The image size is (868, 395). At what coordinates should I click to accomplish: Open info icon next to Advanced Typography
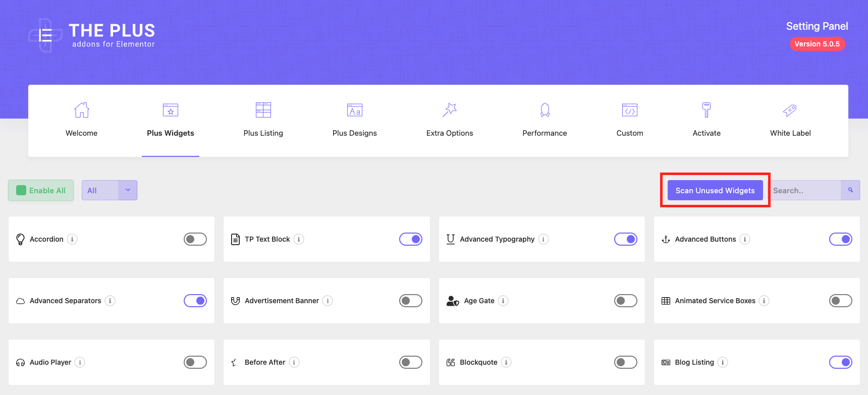tap(543, 239)
